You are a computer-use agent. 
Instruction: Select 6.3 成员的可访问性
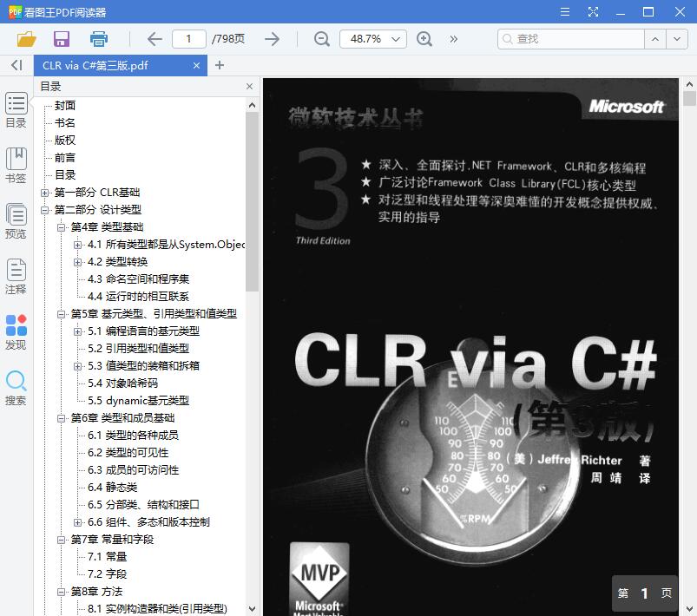point(133,469)
